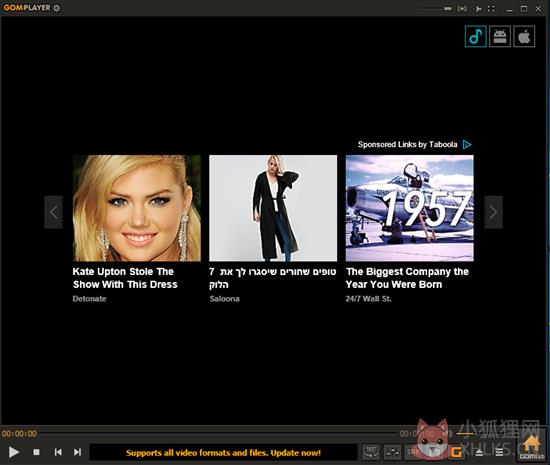Open the control panel equalizer icon
The image size is (550, 465).
coord(393,452)
